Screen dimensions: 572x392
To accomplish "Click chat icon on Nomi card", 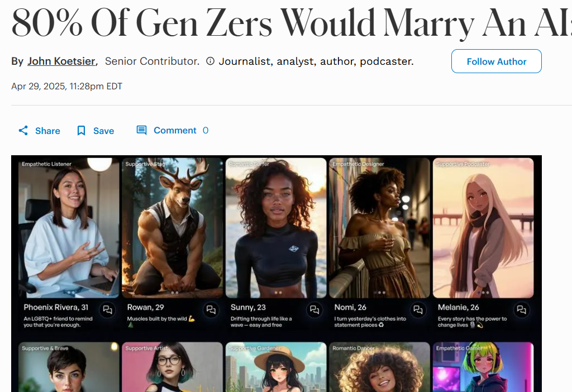I will click(418, 310).
